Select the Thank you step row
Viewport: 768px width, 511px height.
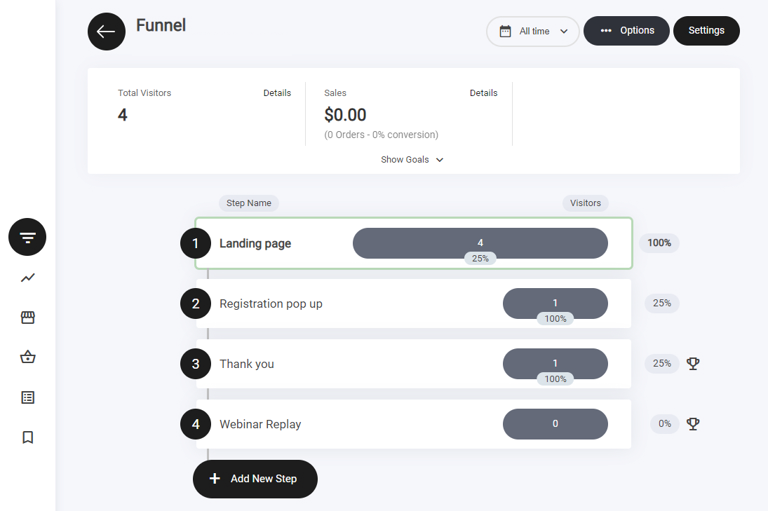[x=247, y=364]
